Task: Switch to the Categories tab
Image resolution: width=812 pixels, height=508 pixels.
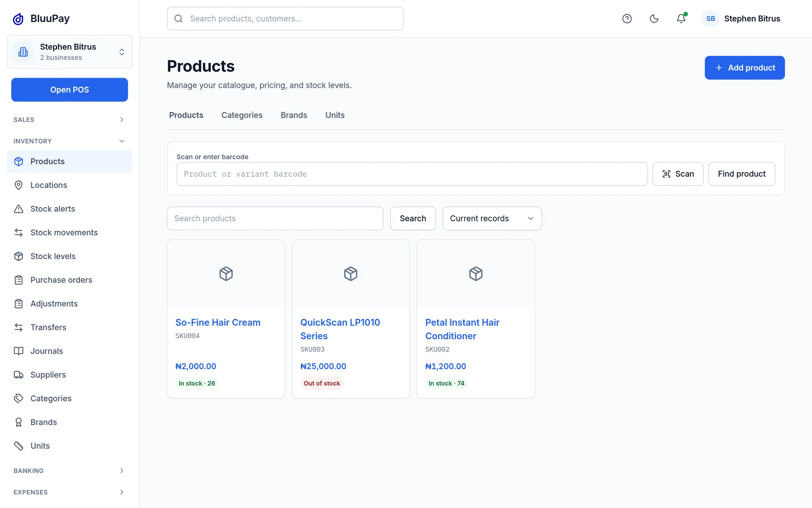Action: click(x=242, y=115)
